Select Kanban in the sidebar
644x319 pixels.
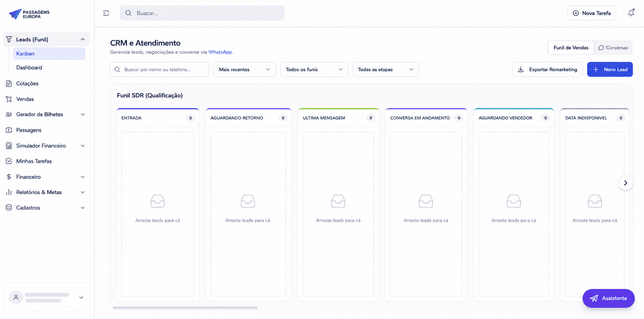click(49, 53)
